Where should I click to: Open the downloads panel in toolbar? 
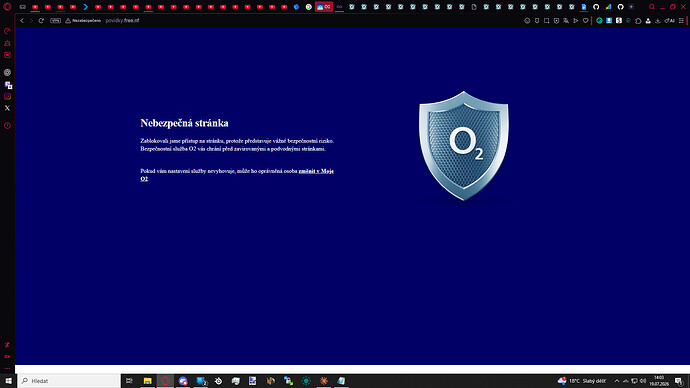point(657,21)
